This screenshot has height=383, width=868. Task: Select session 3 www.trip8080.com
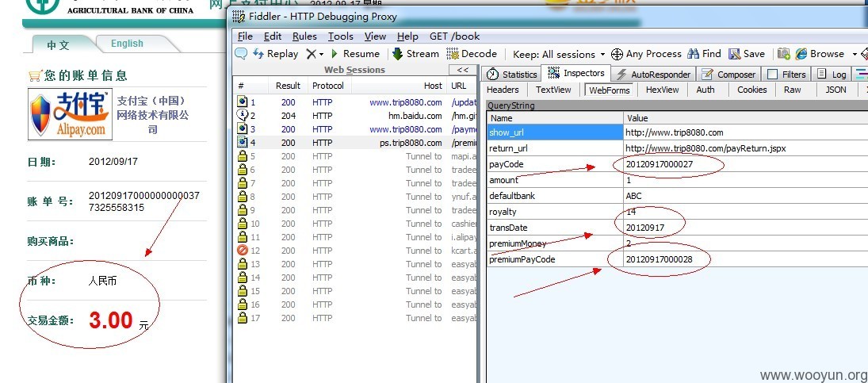[x=354, y=129]
